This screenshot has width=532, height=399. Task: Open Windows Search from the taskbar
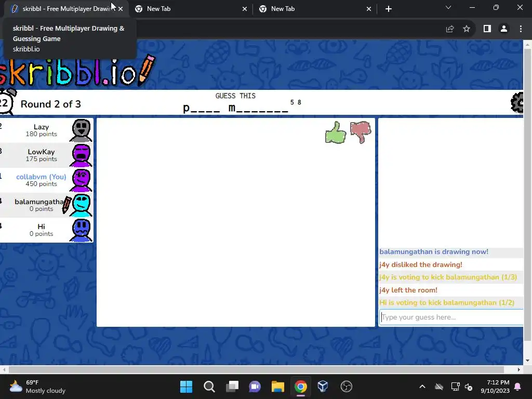click(209, 387)
